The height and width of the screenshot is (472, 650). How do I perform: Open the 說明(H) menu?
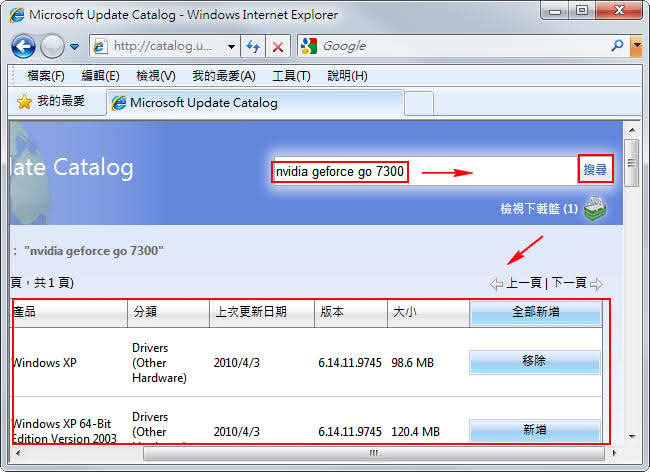[x=347, y=76]
